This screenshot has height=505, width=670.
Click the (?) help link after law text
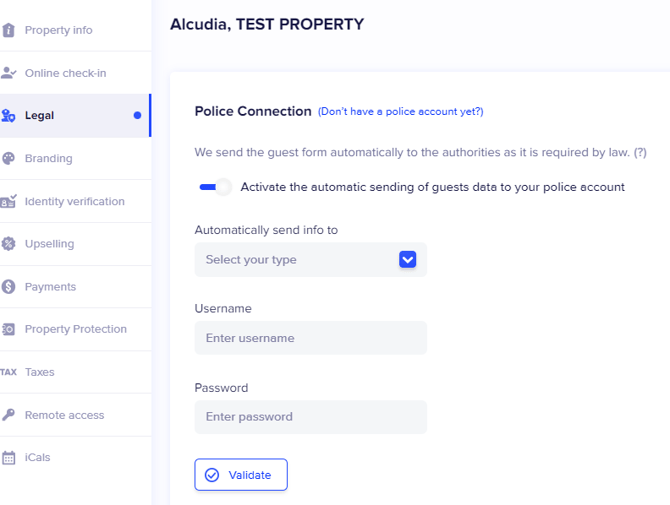[x=640, y=153]
